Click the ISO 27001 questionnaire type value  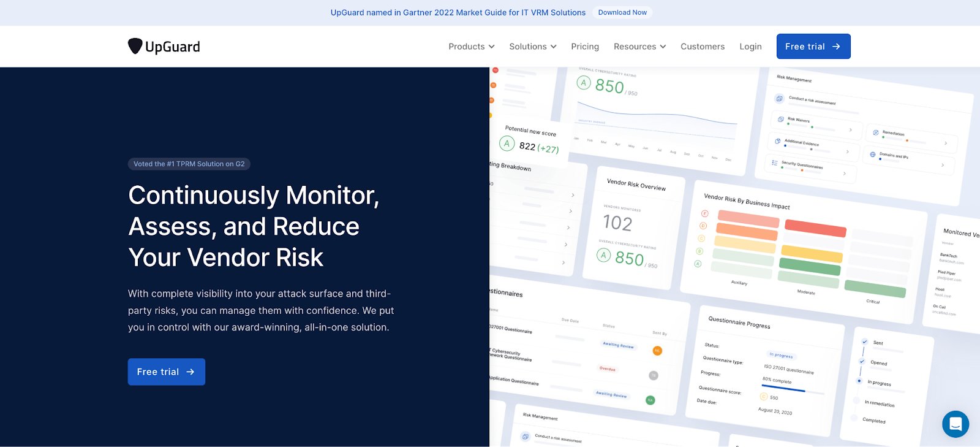tap(789, 369)
